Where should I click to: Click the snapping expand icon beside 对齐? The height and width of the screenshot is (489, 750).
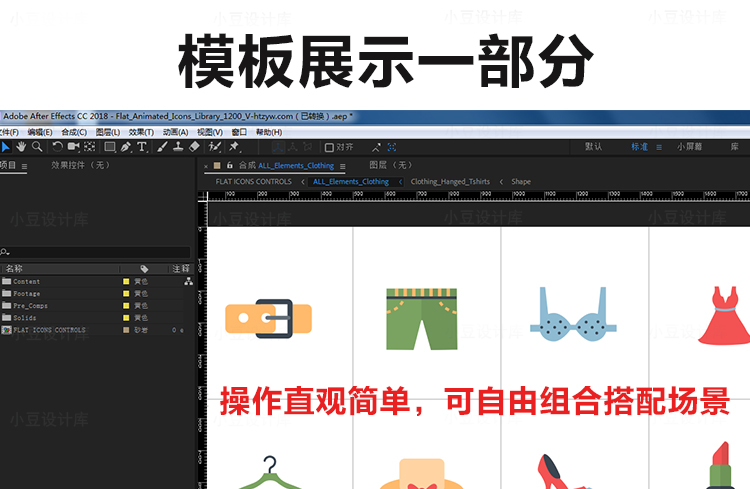[x=376, y=147]
